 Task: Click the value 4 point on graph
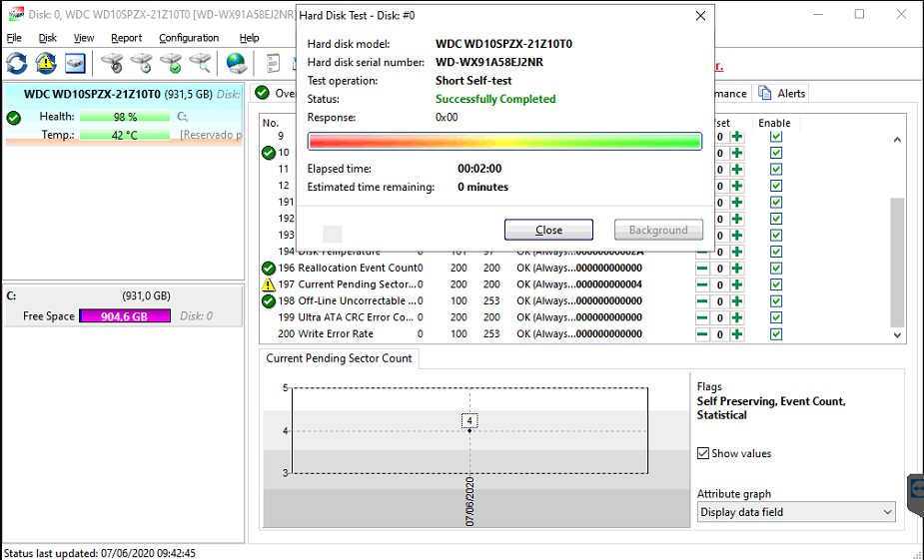pos(469,430)
